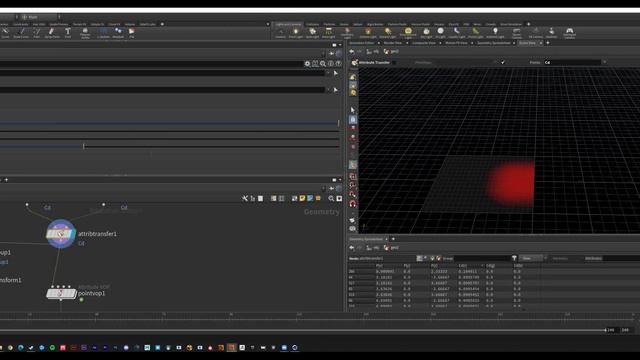The image size is (640, 360).
Task: Select the pointvop1 node
Action: [61, 293]
